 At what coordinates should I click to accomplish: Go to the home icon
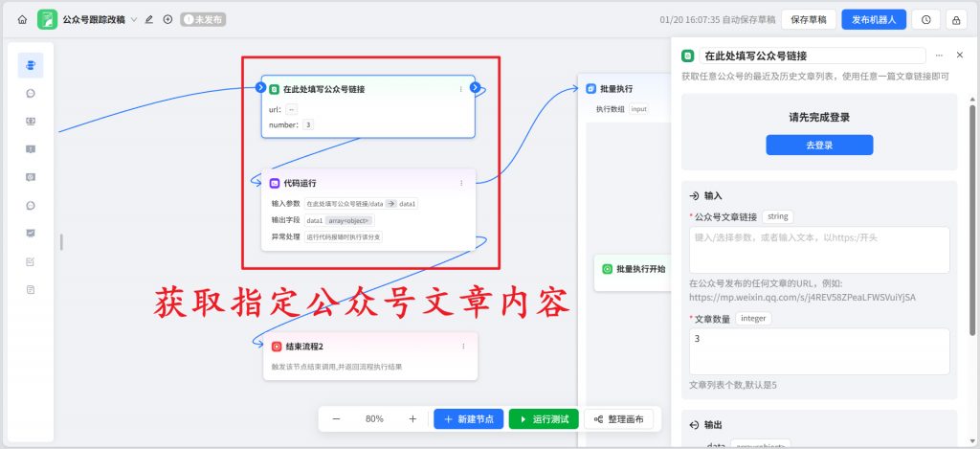(x=22, y=19)
